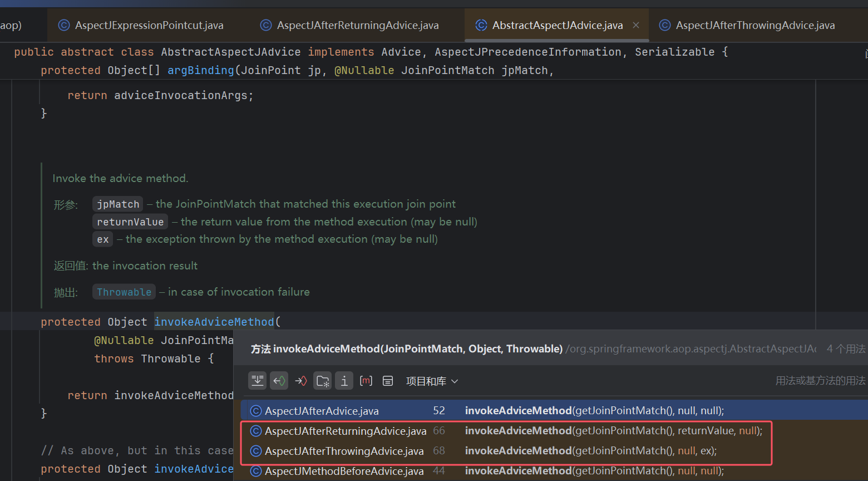The height and width of the screenshot is (481, 868).
Task: Click Serializable in the class declaration
Action: [675, 52]
